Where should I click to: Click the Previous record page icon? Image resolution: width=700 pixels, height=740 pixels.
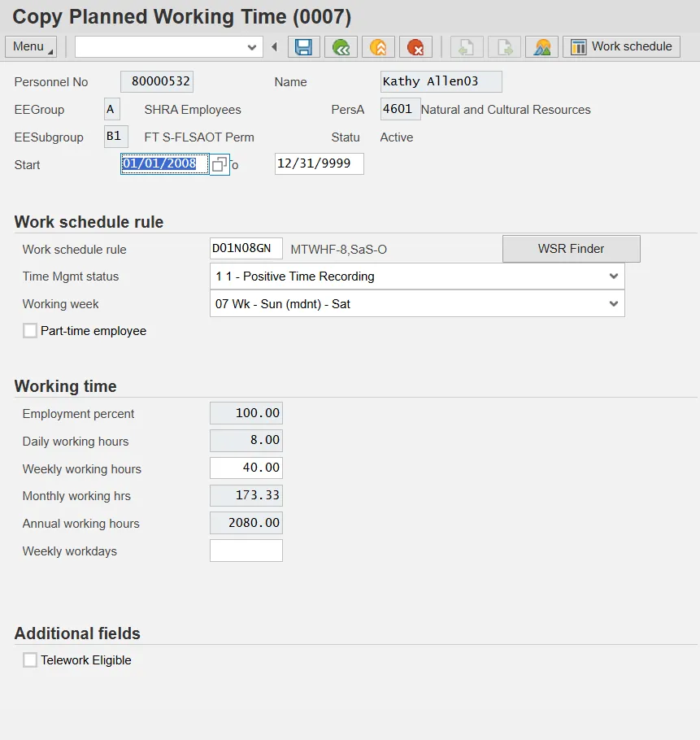pos(467,47)
